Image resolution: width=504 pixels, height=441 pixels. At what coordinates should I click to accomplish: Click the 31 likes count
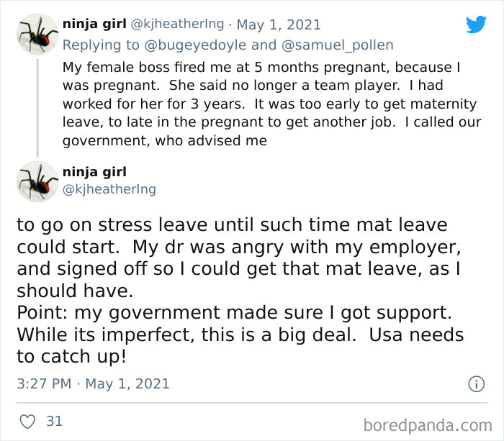pyautogui.click(x=54, y=422)
